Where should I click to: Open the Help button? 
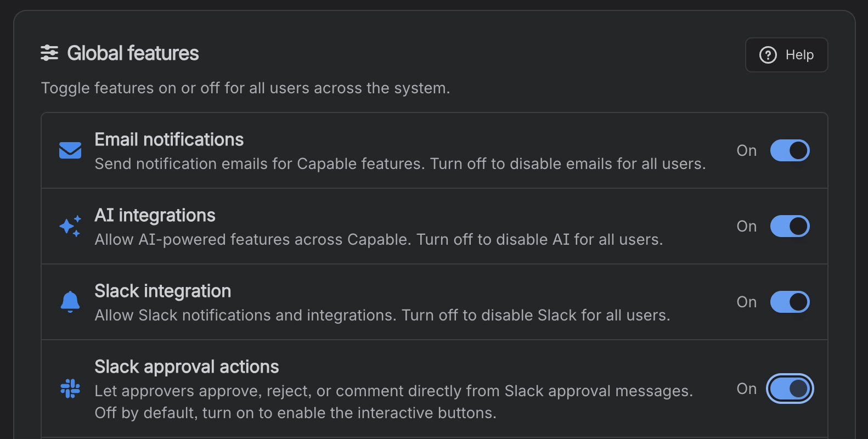click(x=786, y=55)
